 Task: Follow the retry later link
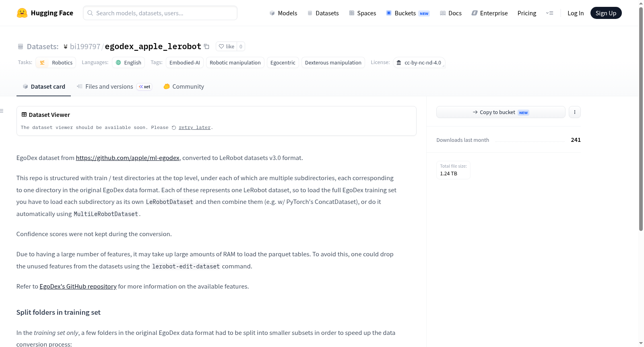pos(195,128)
